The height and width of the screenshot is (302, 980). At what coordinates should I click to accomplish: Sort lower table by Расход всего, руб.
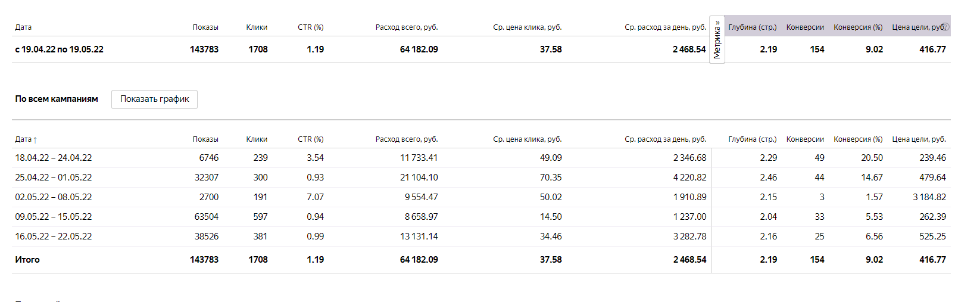[406, 139]
